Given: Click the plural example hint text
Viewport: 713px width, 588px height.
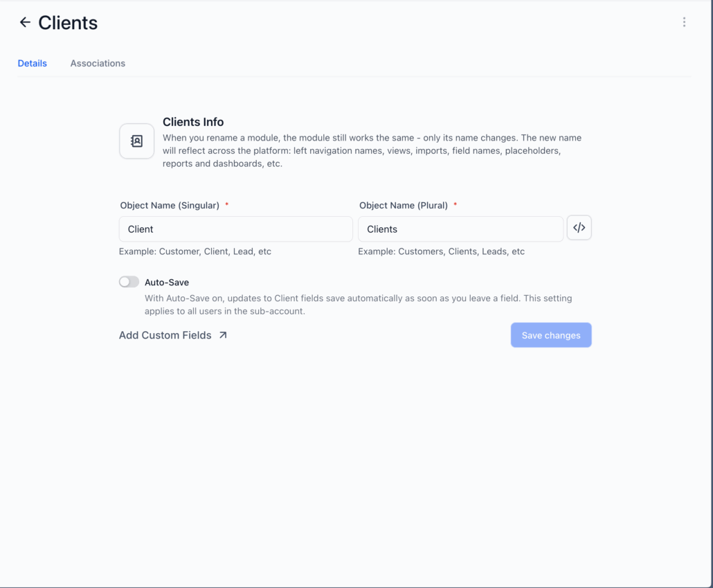Looking at the screenshot, I should [x=441, y=251].
